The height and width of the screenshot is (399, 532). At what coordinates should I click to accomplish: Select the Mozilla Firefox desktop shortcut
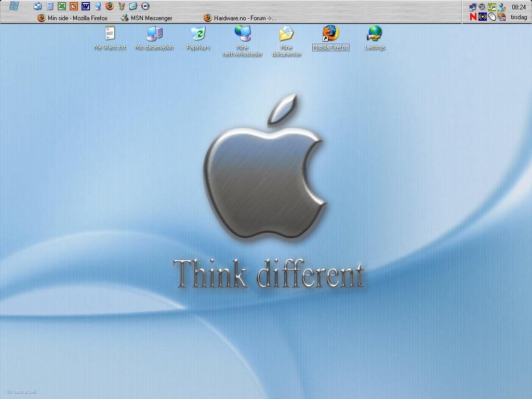331,38
